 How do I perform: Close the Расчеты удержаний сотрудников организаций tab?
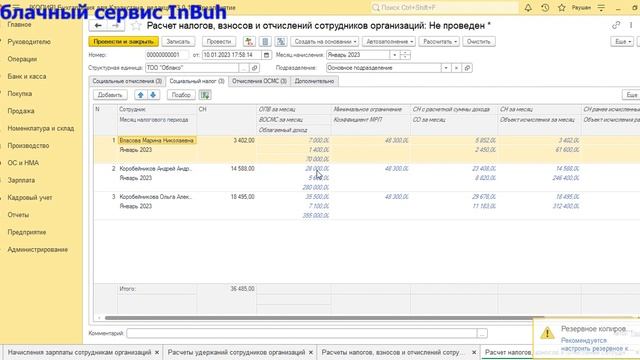[x=311, y=352]
